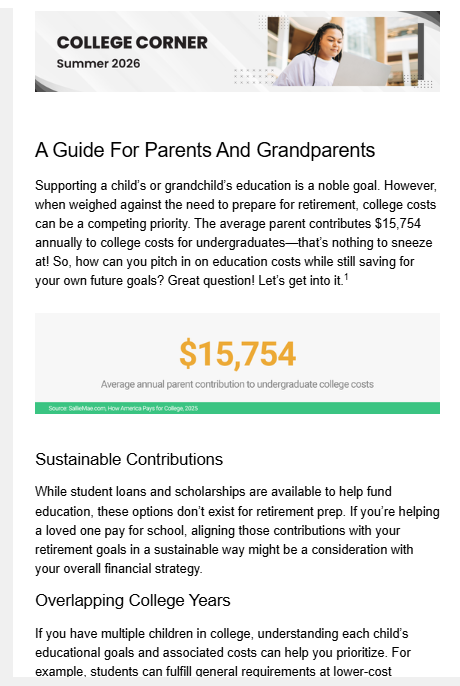Click the green SallieMae.com source bar
The height and width of the screenshot is (686, 460).
(237, 408)
